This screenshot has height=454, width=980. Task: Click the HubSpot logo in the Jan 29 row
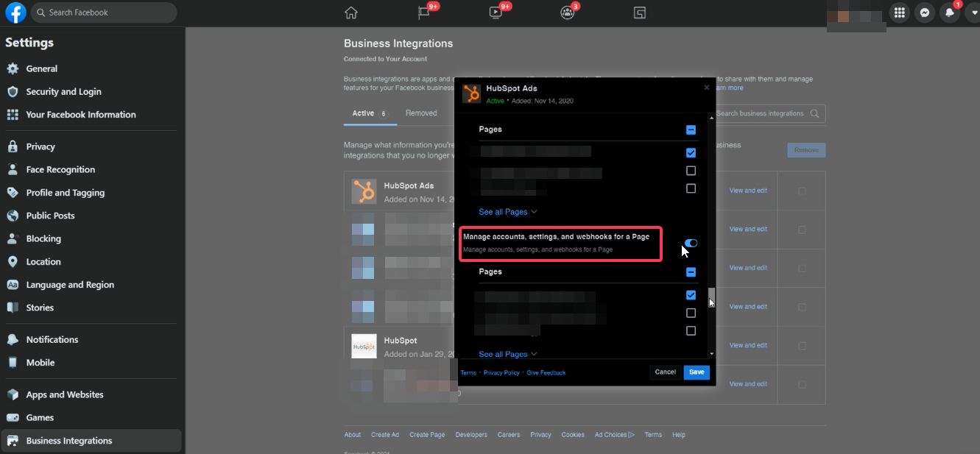pyautogui.click(x=364, y=346)
